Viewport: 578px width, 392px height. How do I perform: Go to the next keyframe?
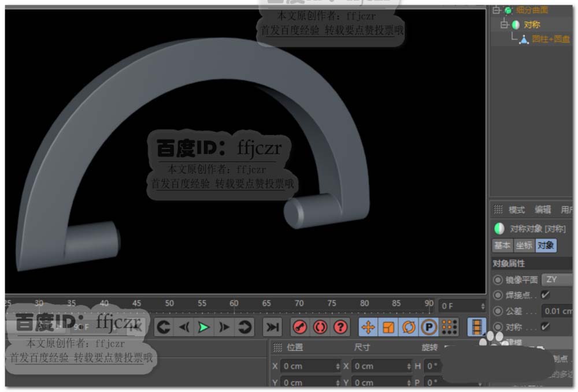click(244, 327)
